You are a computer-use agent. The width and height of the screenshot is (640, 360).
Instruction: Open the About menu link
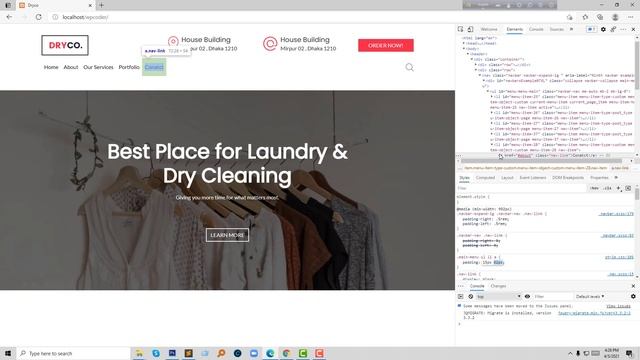(71, 67)
